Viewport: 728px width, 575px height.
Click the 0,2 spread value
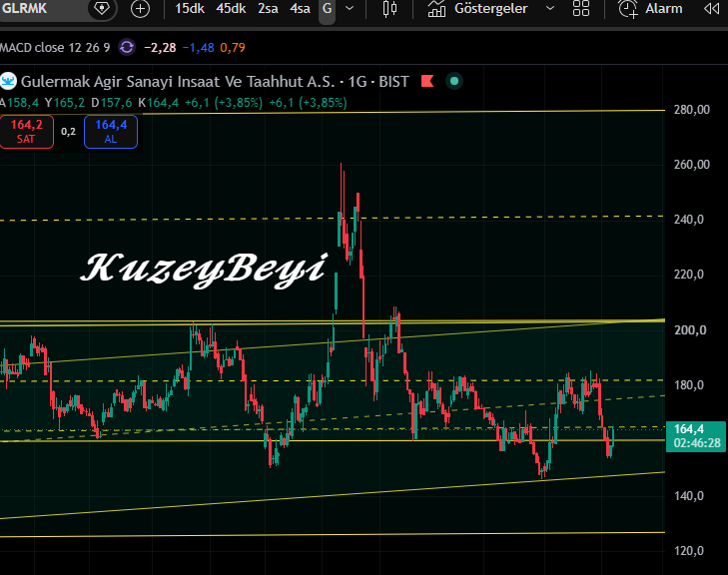[x=68, y=132]
